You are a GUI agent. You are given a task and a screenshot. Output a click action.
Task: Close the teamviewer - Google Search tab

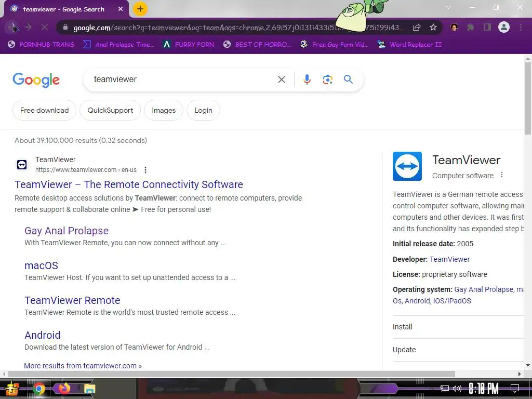(121, 9)
